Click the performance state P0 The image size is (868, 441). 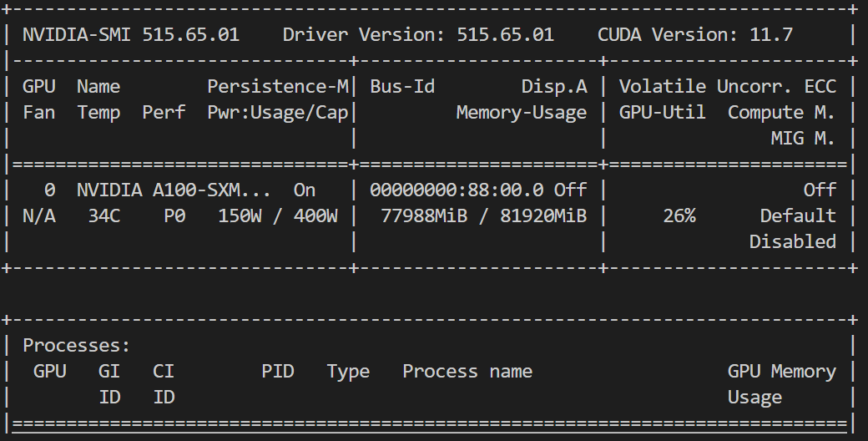click(x=174, y=216)
